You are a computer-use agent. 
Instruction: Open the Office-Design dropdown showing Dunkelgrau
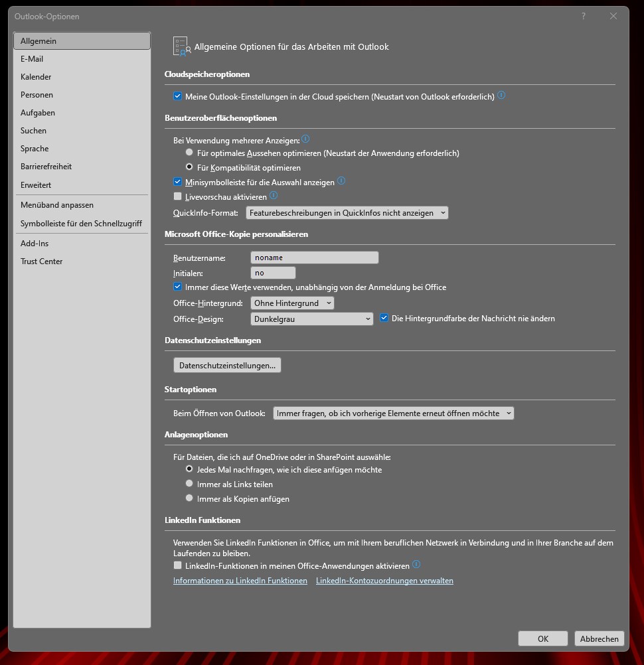[312, 319]
